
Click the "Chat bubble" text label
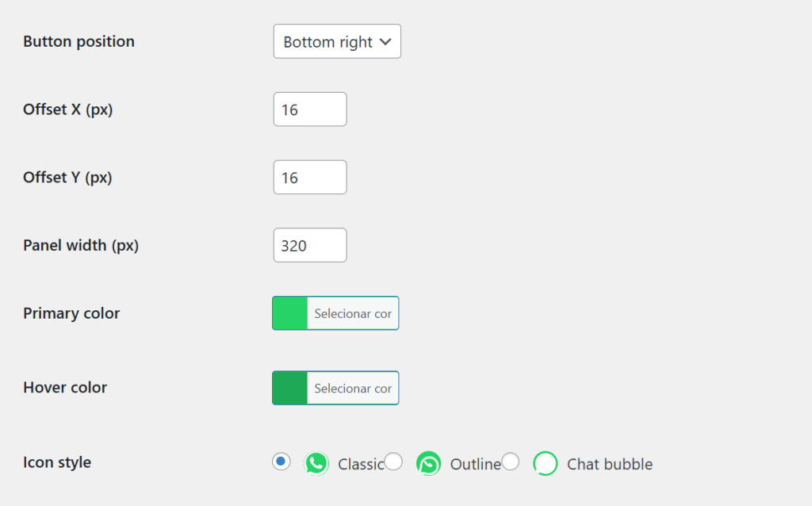tap(609, 465)
